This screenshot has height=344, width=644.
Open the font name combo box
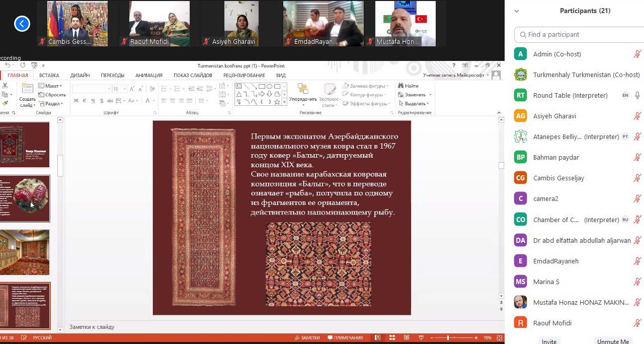click(92, 89)
